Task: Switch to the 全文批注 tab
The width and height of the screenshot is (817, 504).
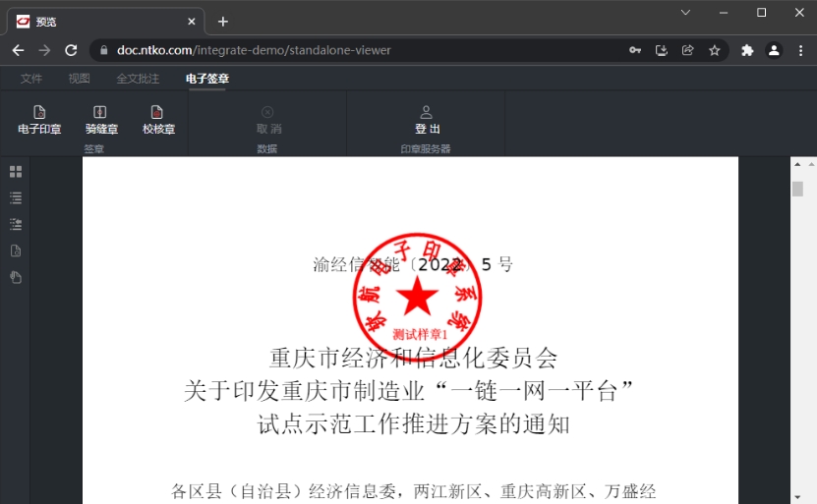Action: [138, 79]
